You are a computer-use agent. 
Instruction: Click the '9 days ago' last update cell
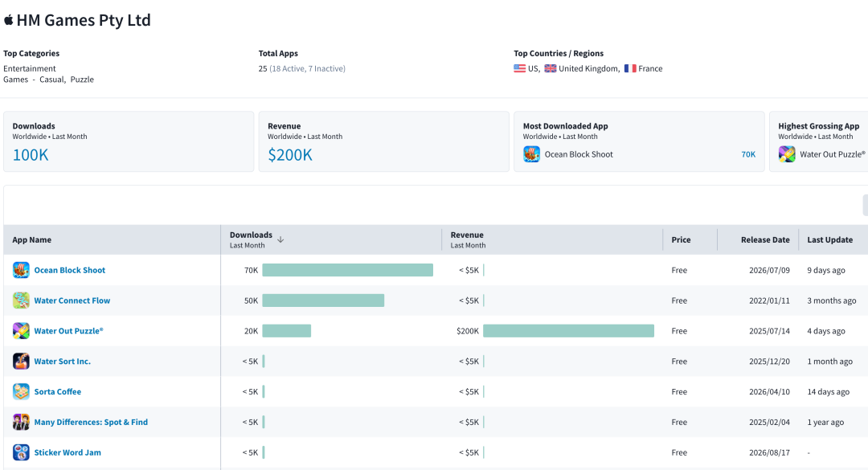826,270
